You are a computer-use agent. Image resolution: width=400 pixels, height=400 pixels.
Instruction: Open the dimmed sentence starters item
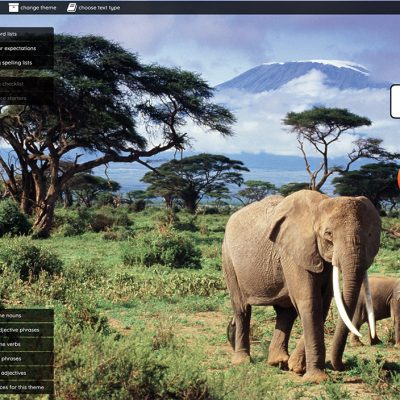(x=27, y=98)
